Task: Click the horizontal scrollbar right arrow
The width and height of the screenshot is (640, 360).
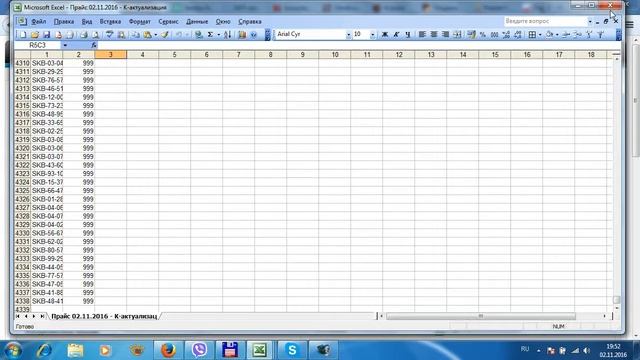Action: [x=604, y=316]
